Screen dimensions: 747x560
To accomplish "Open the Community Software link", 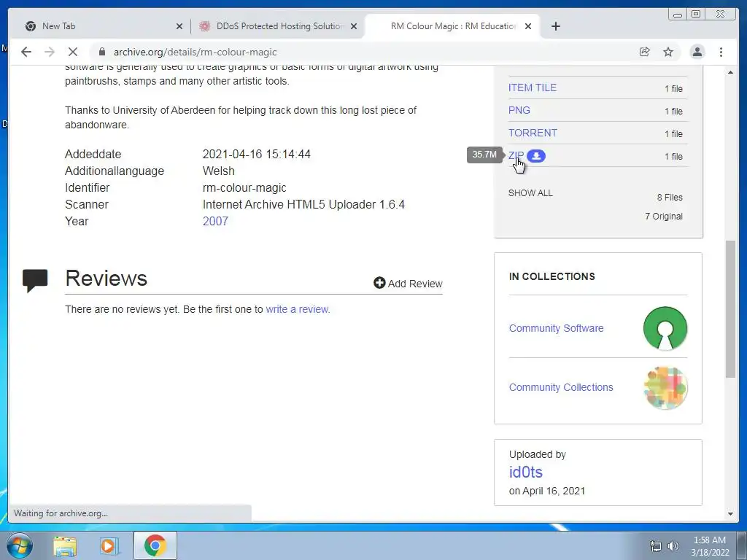I will pyautogui.click(x=556, y=328).
